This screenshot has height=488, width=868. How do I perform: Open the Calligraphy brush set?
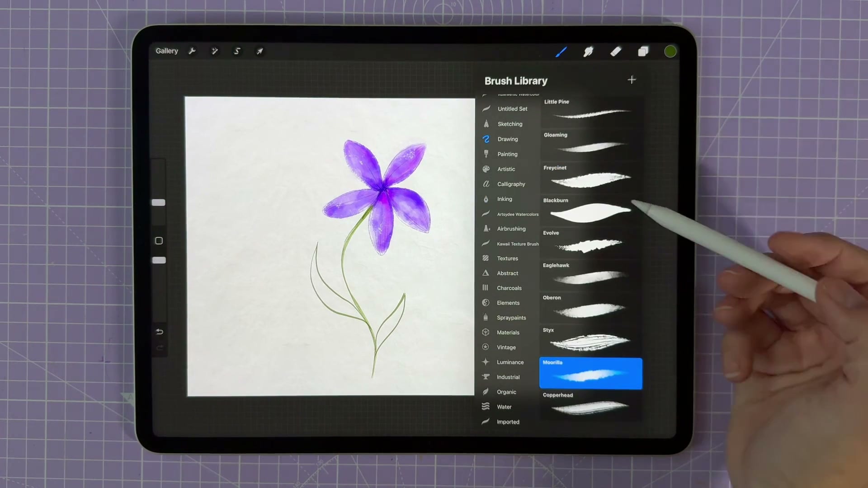click(509, 184)
